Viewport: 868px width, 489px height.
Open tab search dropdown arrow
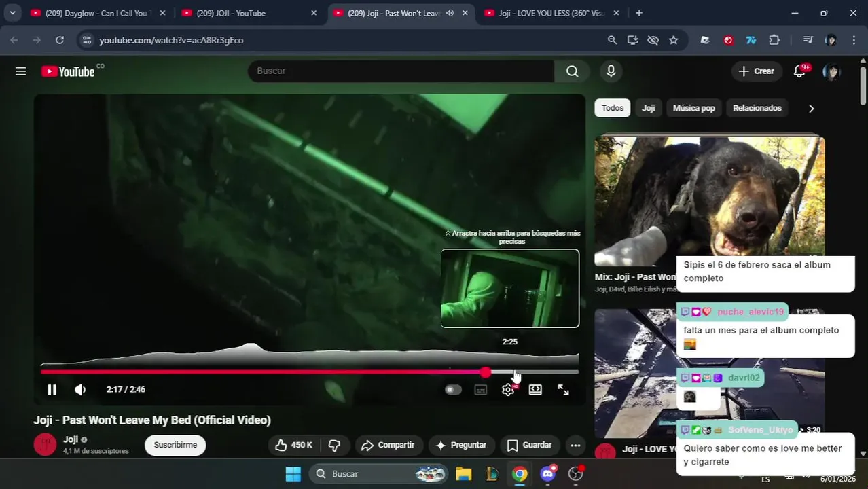(x=12, y=13)
